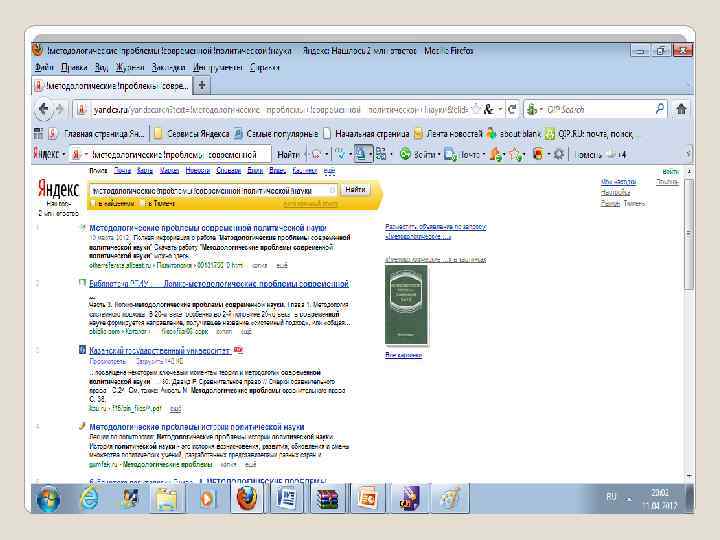Open the Файл menu
This screenshot has width=720, height=540.
45,67
